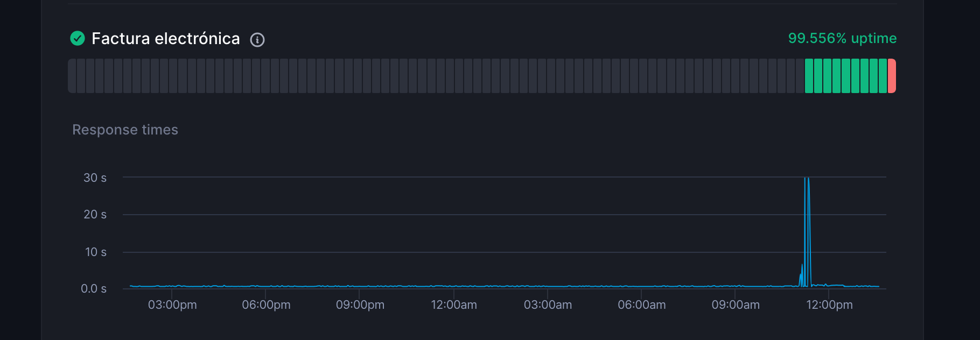The image size is (980, 340).
Task: Select the 03:00am time axis label
Action: (x=548, y=304)
